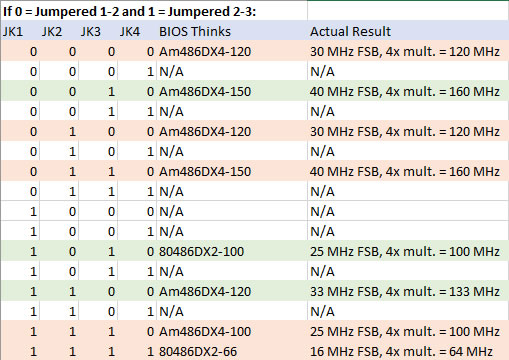Select the BIOS Thinks header cell
509x360 pixels.
(x=232, y=31)
